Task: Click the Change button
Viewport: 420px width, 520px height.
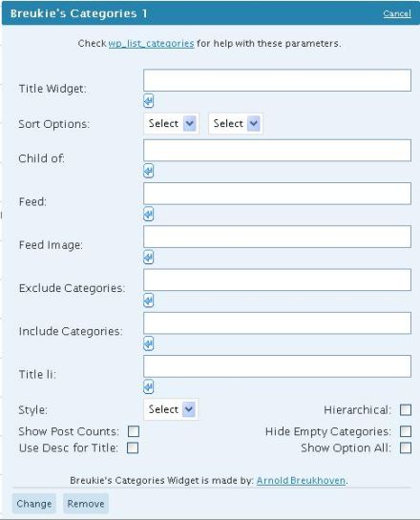Action: 34,504
